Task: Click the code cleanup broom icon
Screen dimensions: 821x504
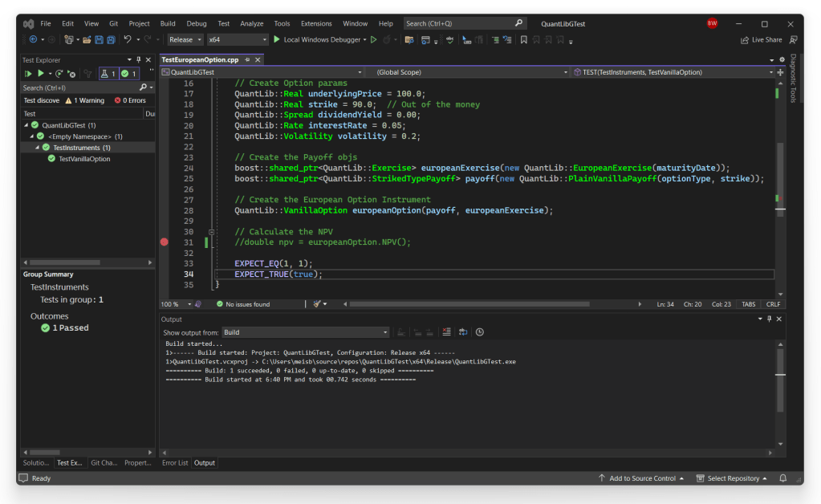Action: point(316,304)
